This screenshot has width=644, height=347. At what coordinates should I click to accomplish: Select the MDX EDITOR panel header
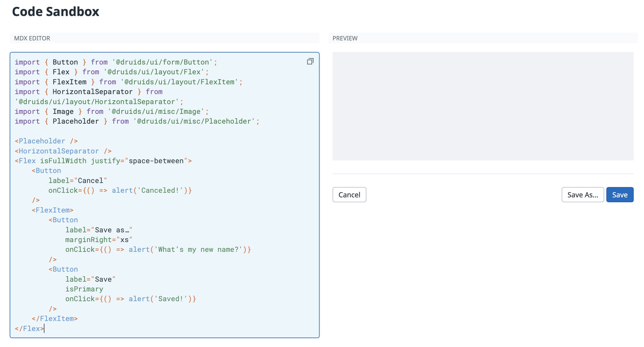coord(32,38)
